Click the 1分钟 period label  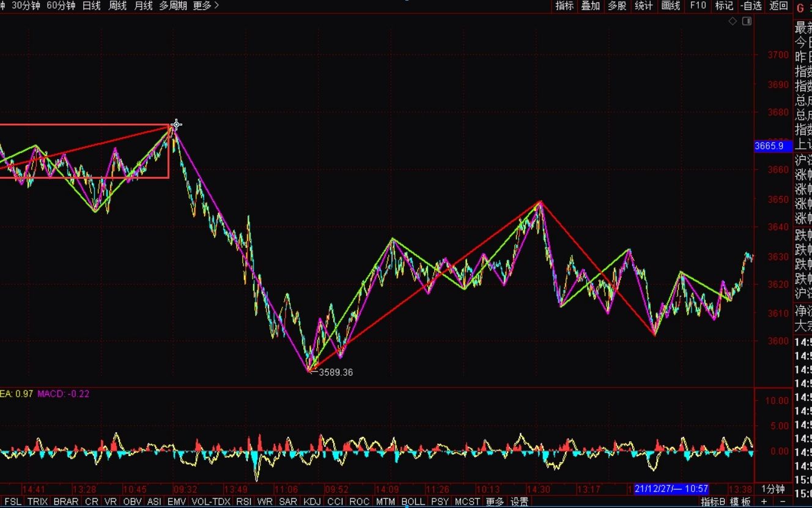(x=773, y=489)
